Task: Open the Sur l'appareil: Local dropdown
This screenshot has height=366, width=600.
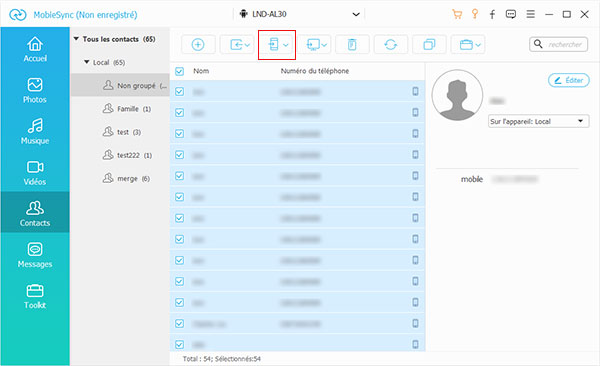Action: point(538,121)
